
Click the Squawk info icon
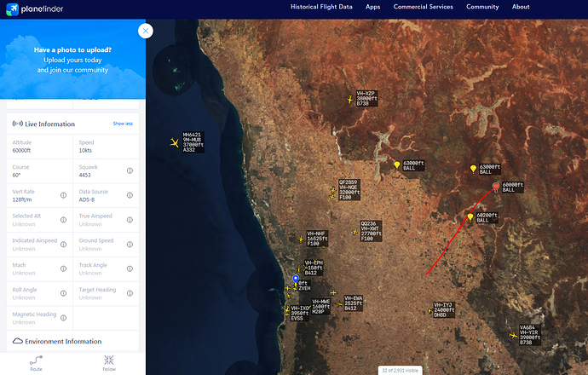coord(130,170)
